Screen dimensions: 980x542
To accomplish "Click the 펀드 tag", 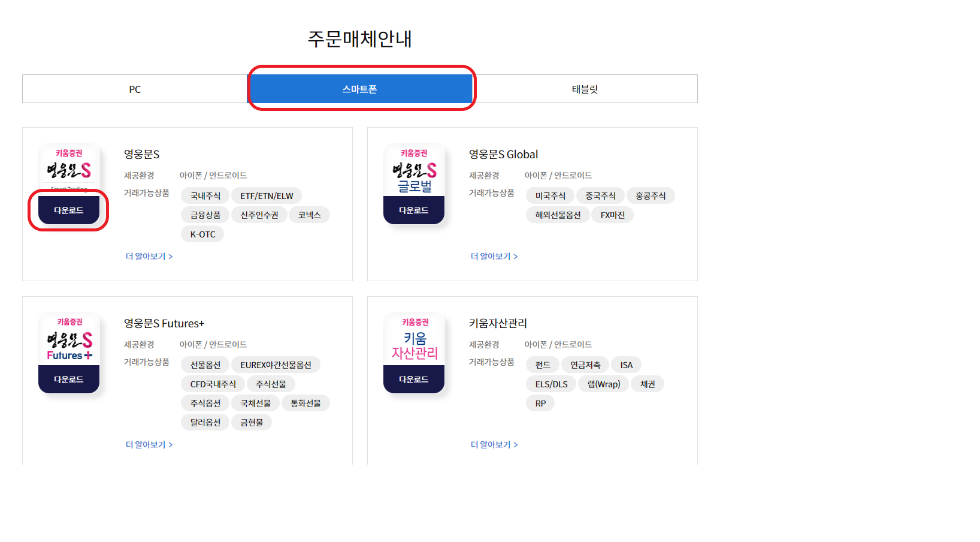I will click(x=543, y=365).
